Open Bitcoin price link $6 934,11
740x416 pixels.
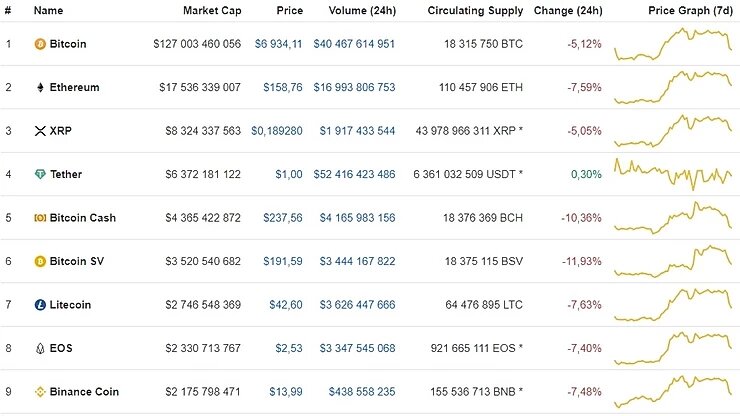[x=278, y=44]
